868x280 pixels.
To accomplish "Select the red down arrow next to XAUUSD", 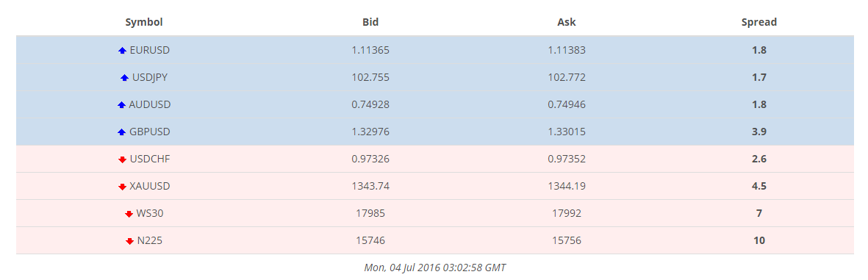I will pyautogui.click(x=122, y=187).
